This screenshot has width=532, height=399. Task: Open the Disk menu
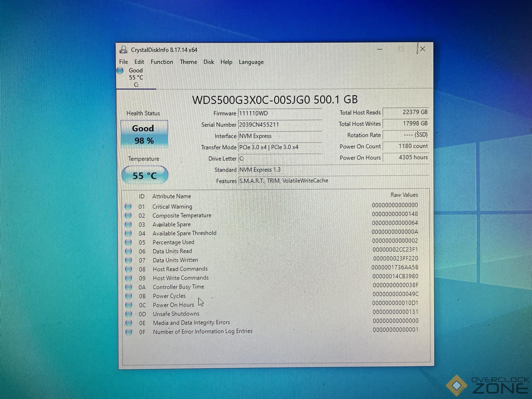click(209, 62)
